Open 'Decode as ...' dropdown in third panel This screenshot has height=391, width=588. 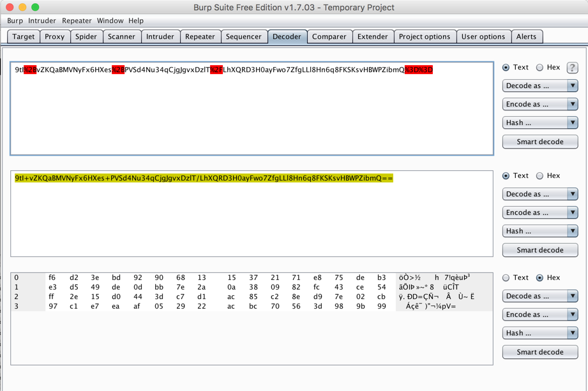point(540,296)
